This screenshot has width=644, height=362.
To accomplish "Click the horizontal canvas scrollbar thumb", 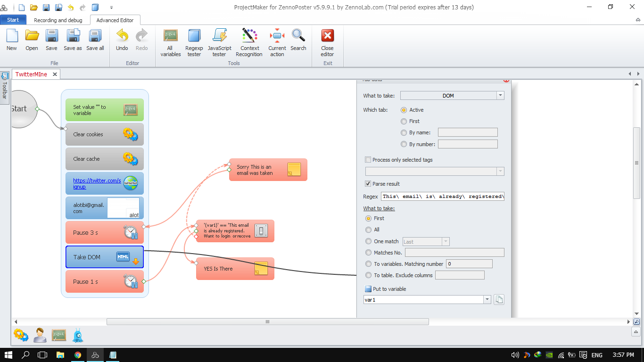I will 268,322.
